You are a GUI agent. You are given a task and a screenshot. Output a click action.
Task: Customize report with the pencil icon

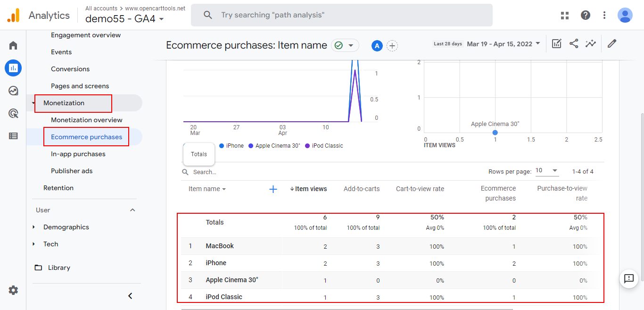(x=611, y=43)
